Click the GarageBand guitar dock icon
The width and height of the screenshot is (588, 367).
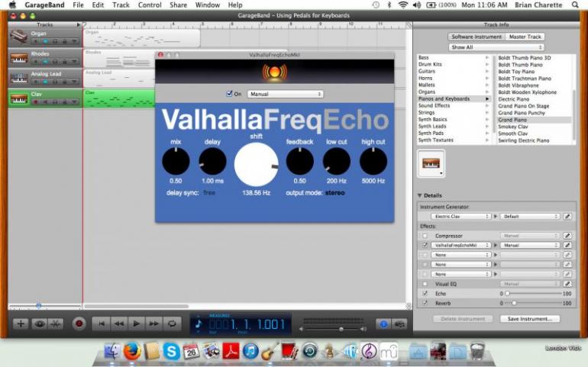tap(270, 351)
